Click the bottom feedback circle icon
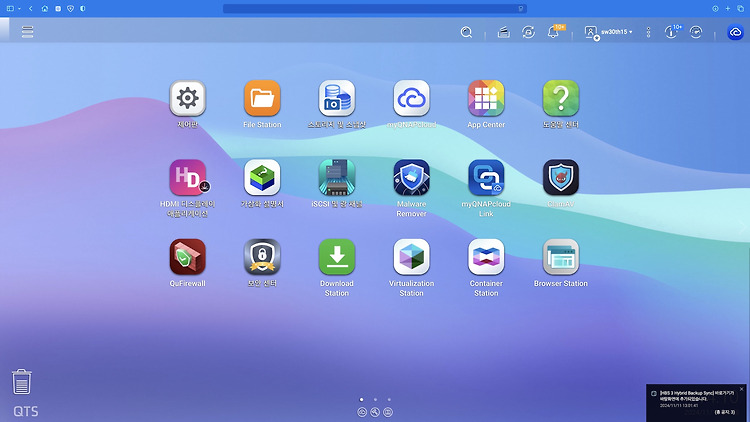The height and width of the screenshot is (422, 750). (388, 412)
